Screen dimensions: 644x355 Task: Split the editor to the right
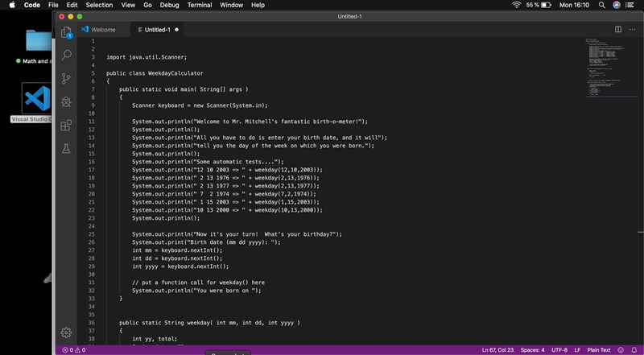[x=618, y=30]
